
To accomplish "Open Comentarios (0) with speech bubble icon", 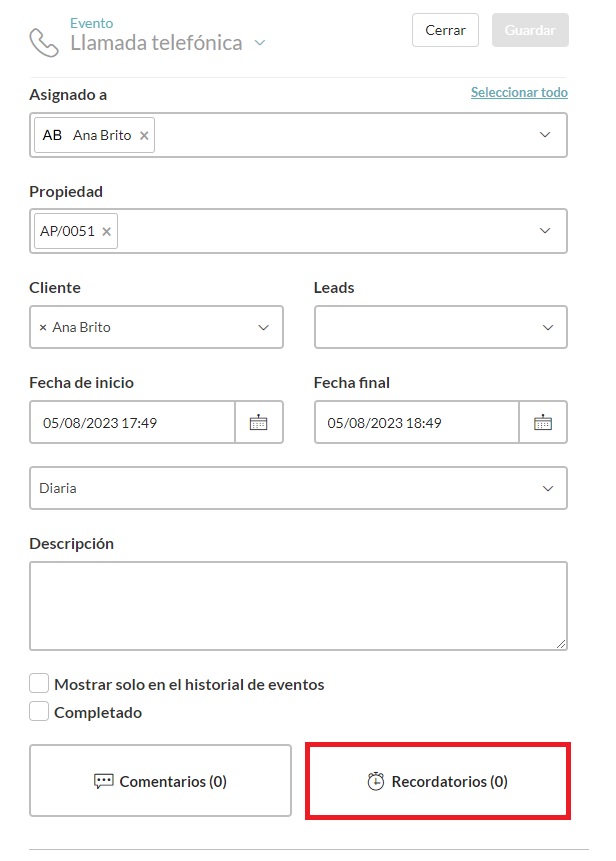I will 160,782.
